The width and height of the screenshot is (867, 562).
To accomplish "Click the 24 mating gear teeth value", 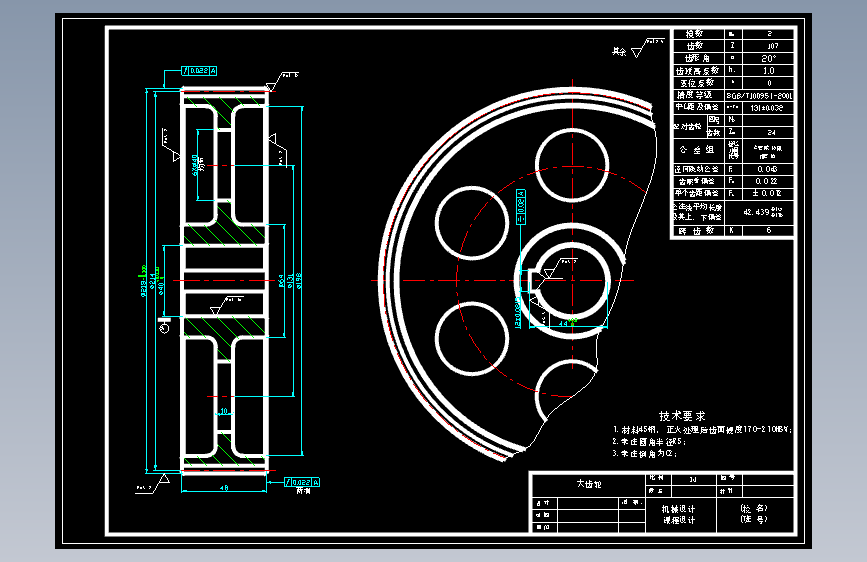I will pyautogui.click(x=771, y=133).
